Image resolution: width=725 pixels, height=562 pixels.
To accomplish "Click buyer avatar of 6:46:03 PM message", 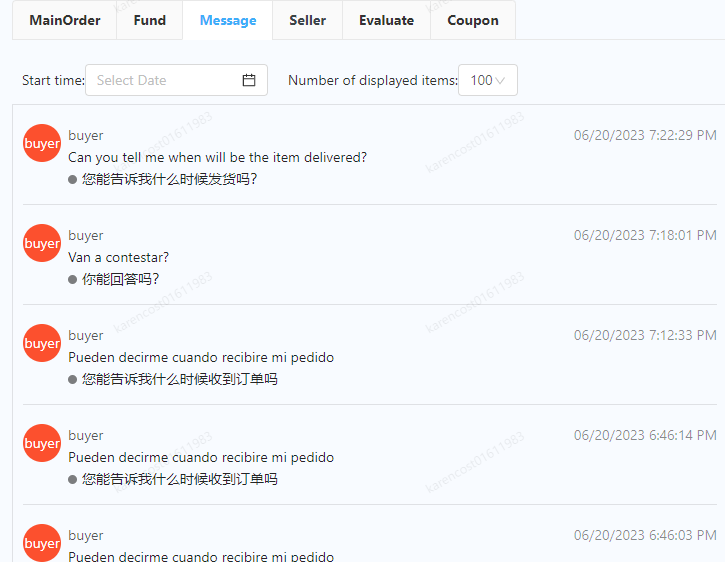I will coord(42,543).
